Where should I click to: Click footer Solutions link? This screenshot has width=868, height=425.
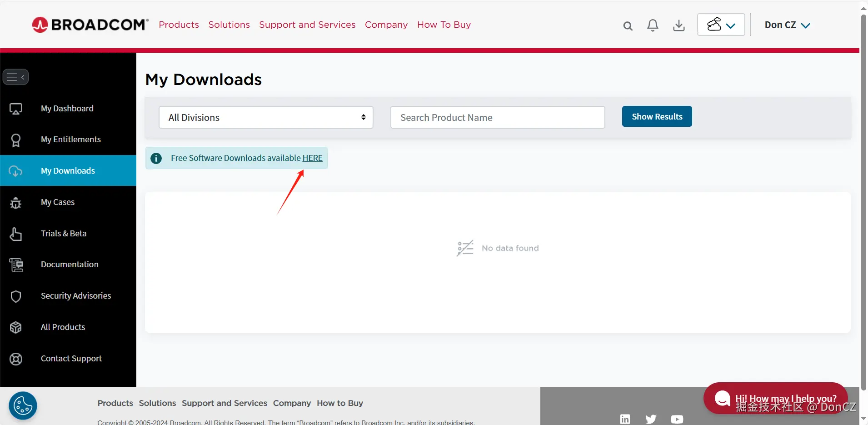click(157, 403)
